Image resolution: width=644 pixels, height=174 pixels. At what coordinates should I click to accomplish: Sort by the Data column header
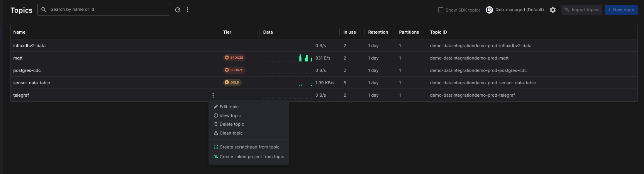[x=268, y=32]
